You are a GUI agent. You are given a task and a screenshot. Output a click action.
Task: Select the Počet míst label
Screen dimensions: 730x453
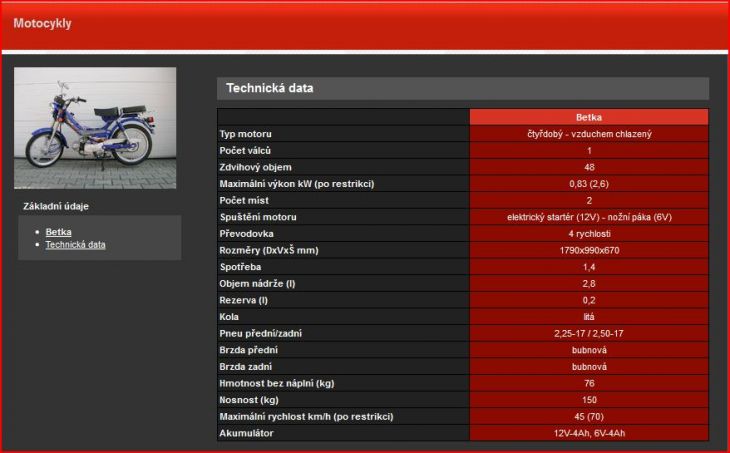coord(244,201)
